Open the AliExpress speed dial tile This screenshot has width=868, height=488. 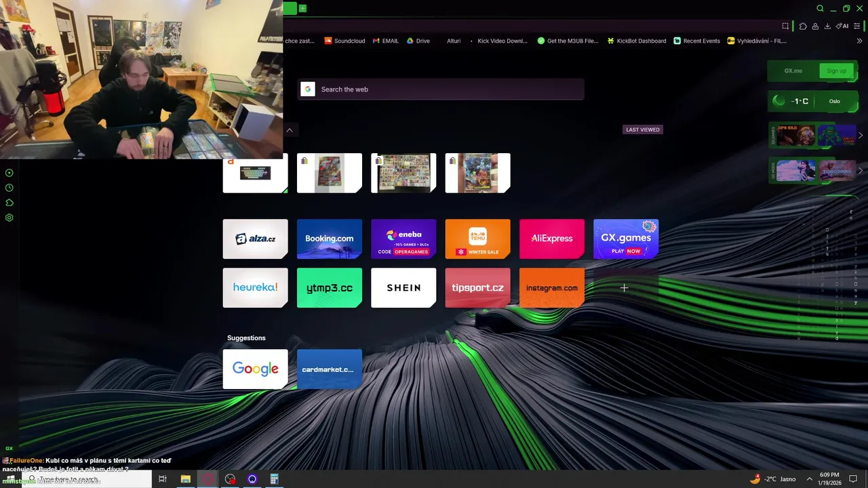[x=552, y=239]
